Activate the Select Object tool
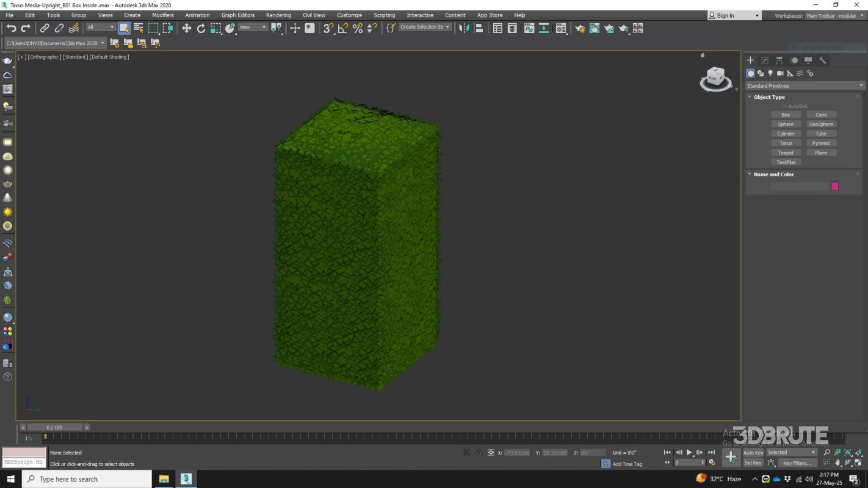 click(x=125, y=28)
